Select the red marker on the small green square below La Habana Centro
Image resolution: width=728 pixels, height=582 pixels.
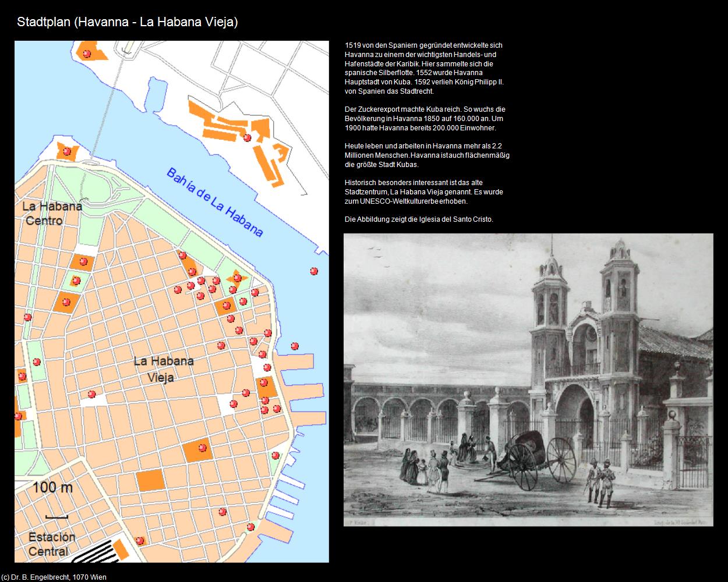pyautogui.click(x=76, y=281)
